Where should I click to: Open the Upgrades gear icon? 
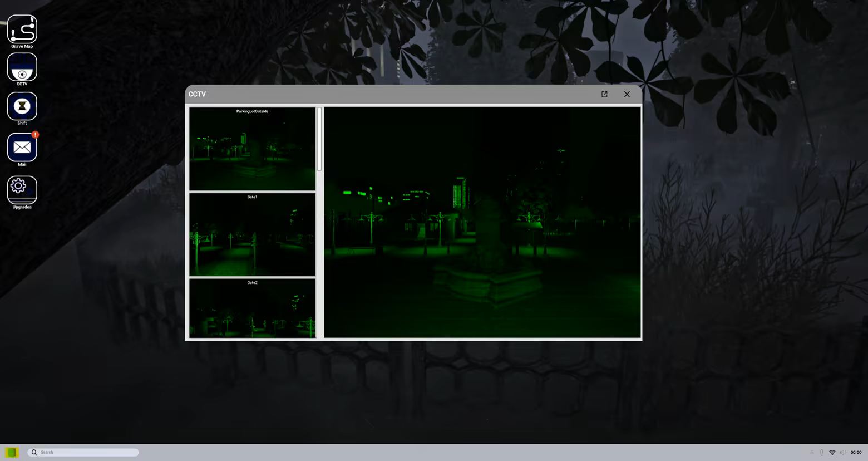point(22,189)
